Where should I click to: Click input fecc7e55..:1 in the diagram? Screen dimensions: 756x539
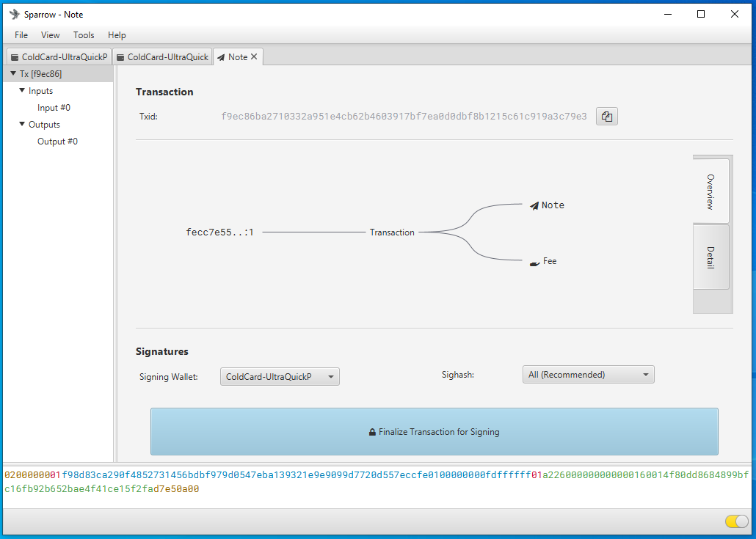click(x=220, y=232)
